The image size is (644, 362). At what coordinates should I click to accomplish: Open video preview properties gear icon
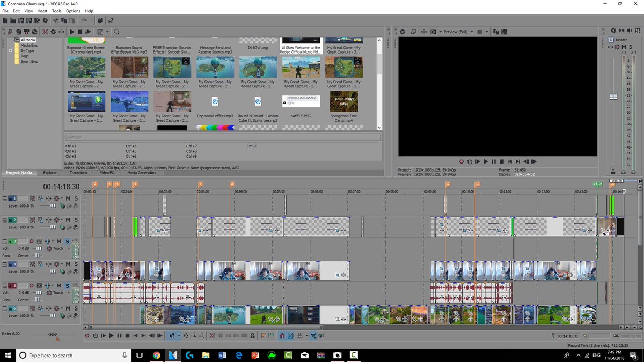pyautogui.click(x=402, y=32)
